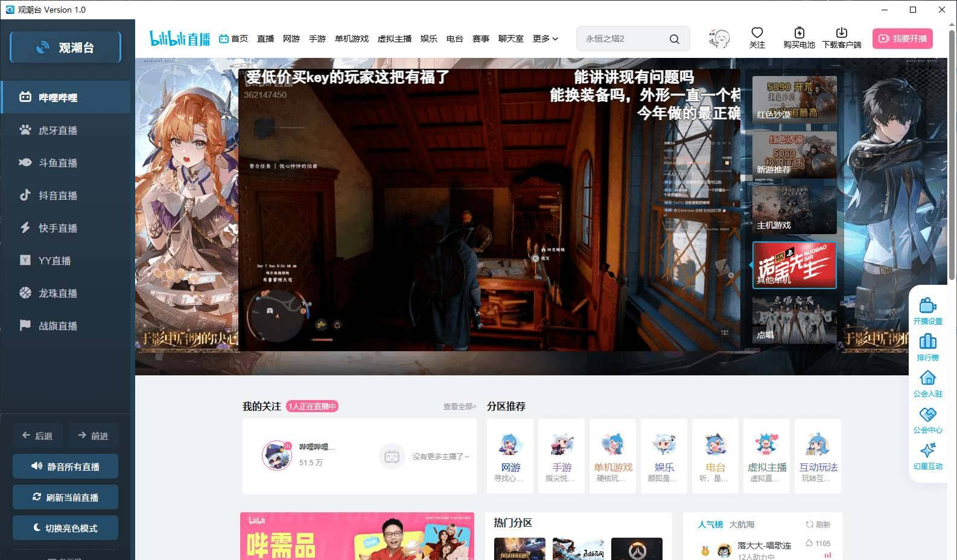Image resolution: width=957 pixels, height=560 pixels.
Task: Select the 红色沙漠 stream thumbnail
Action: [x=794, y=100]
